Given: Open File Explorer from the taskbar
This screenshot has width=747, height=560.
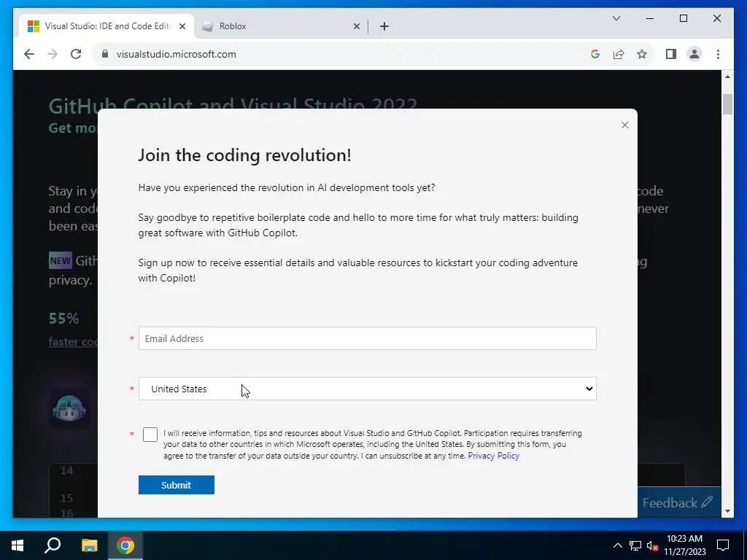Looking at the screenshot, I should [89, 545].
